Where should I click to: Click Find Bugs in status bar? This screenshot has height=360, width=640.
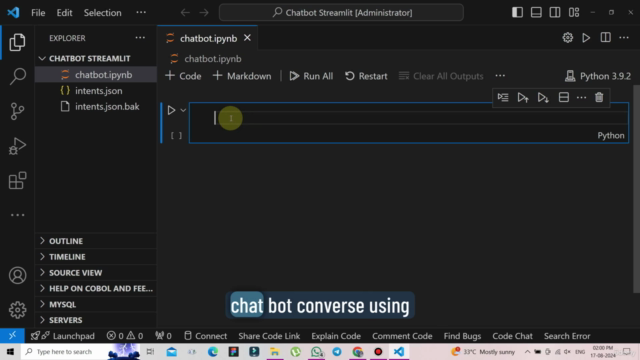[462, 336]
